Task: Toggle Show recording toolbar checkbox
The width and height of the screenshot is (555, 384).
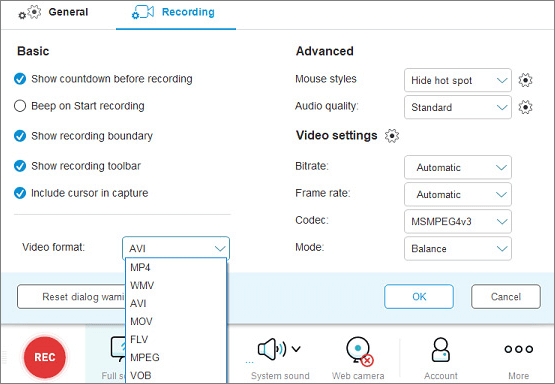Action: tap(20, 166)
